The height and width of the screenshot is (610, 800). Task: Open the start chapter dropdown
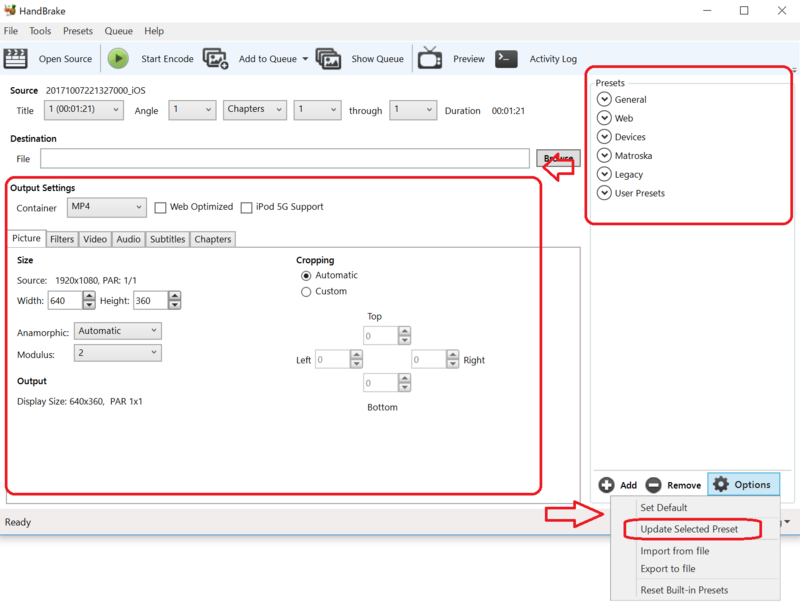coord(317,110)
